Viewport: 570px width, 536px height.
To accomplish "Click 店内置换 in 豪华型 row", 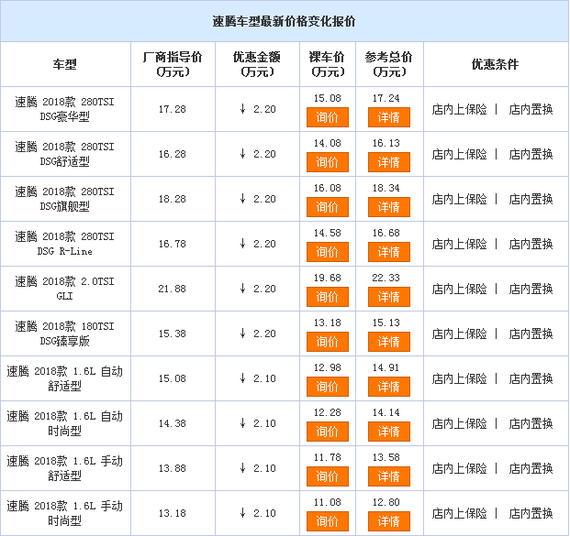I will [531, 109].
